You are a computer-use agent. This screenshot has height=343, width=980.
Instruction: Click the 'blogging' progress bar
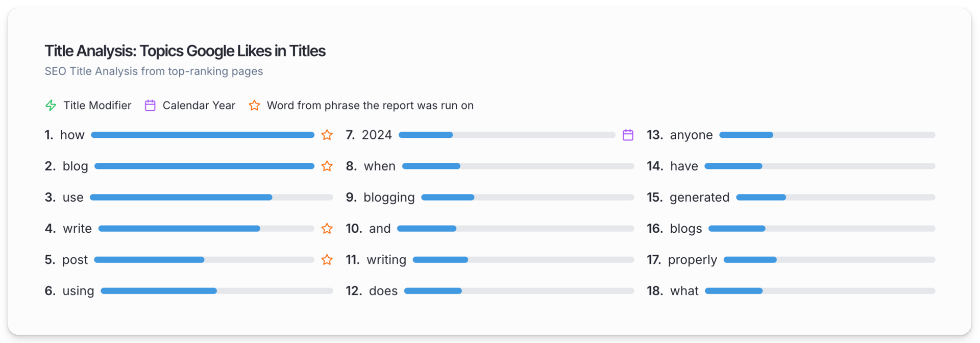pos(528,197)
